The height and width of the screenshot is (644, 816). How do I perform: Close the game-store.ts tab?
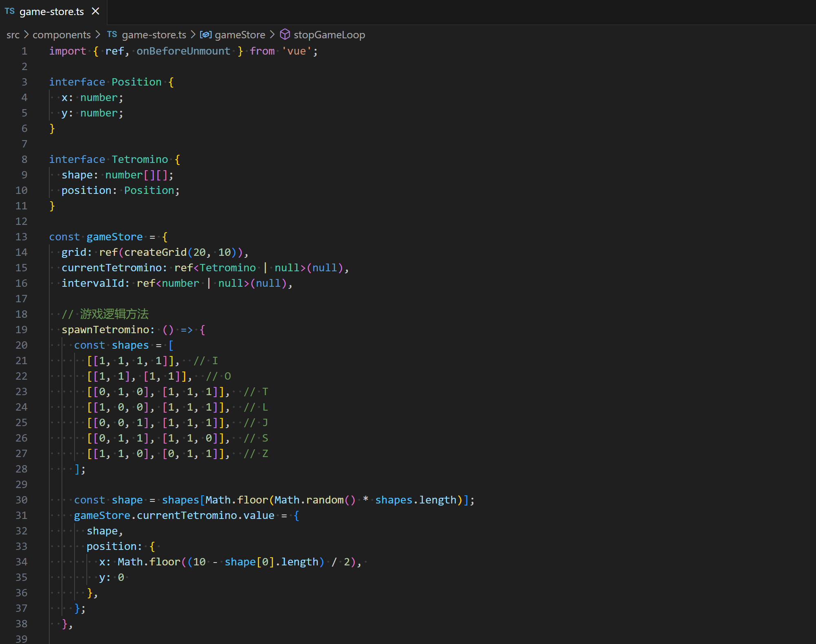pyautogui.click(x=95, y=11)
